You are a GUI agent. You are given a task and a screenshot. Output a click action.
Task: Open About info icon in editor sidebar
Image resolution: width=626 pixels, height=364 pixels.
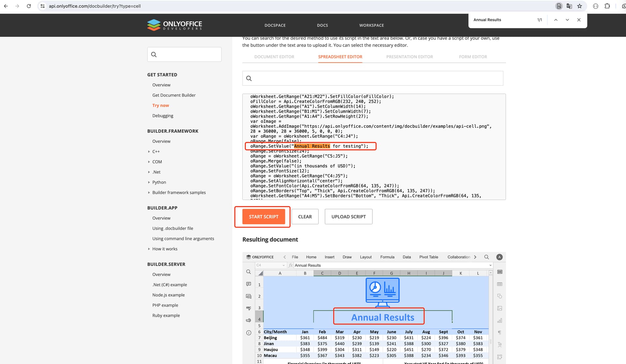248,333
